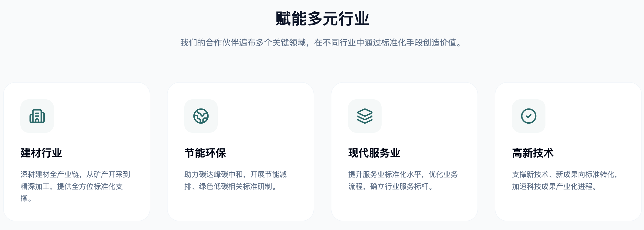
Task: Select the 建材行业 card title
Action: 41,153
